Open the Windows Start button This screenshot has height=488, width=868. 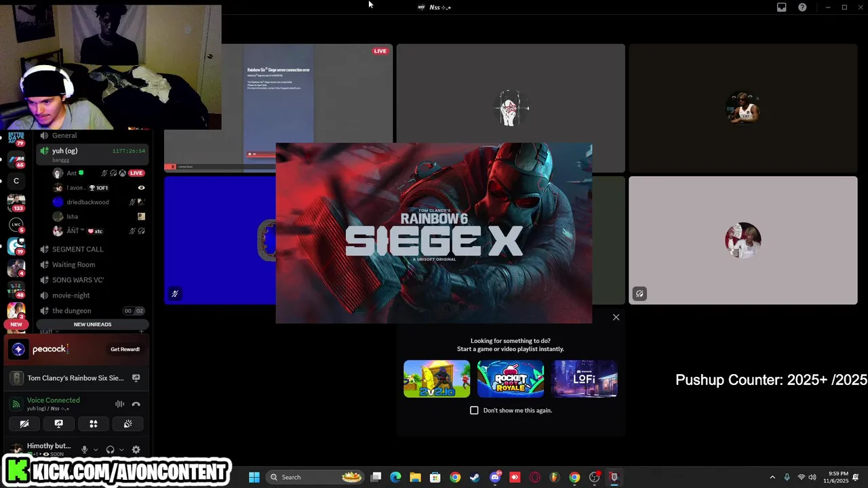click(x=254, y=477)
